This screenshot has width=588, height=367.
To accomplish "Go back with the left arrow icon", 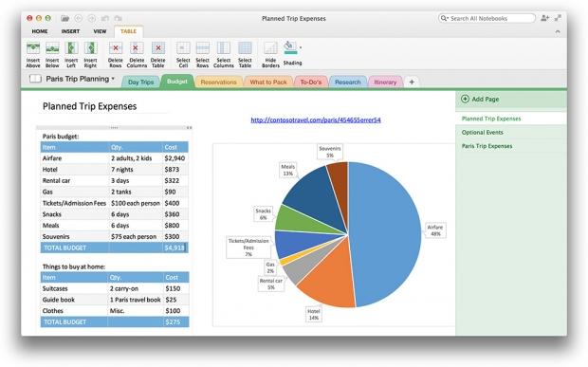I will (x=79, y=18).
